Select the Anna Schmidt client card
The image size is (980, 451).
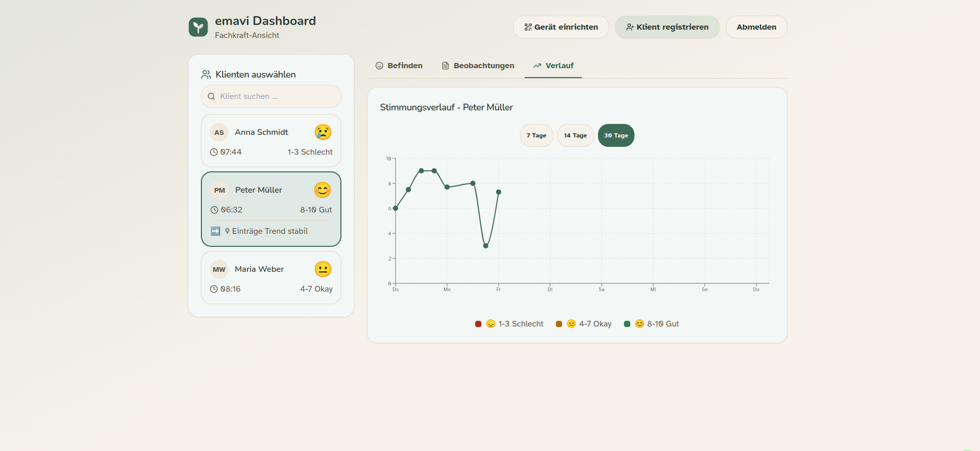271,141
